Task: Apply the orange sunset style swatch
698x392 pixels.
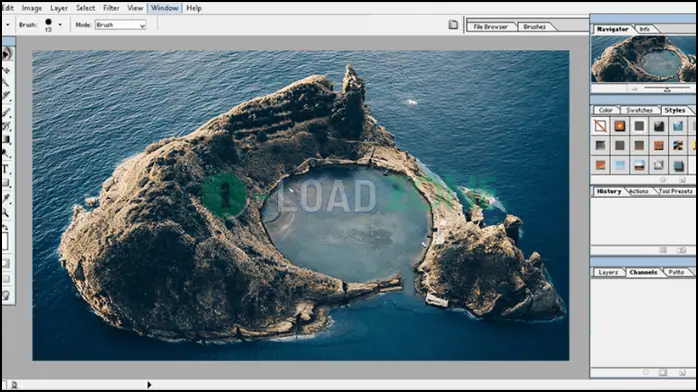Action: pyautogui.click(x=600, y=166)
